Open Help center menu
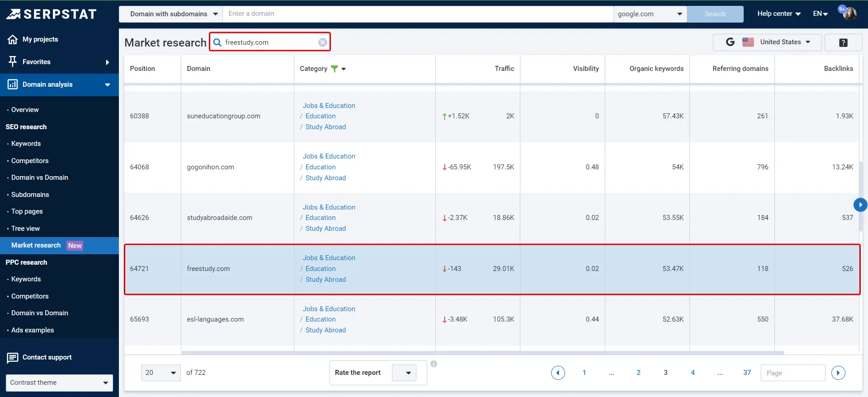 (x=779, y=14)
